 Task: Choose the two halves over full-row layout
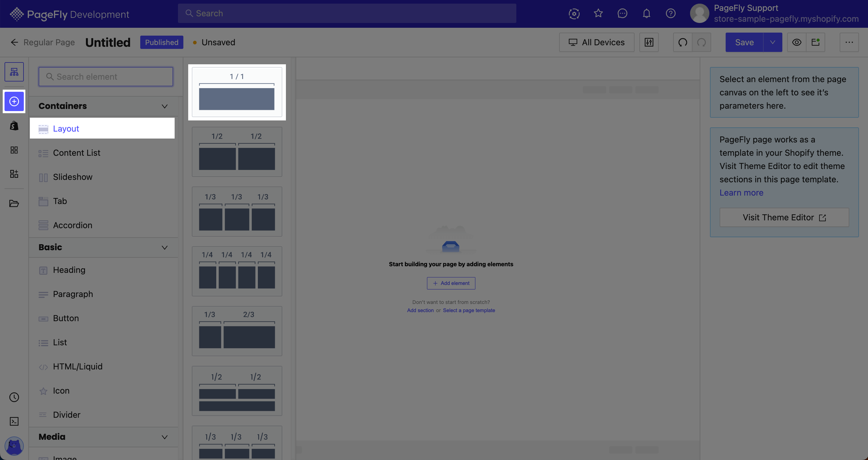(x=237, y=391)
